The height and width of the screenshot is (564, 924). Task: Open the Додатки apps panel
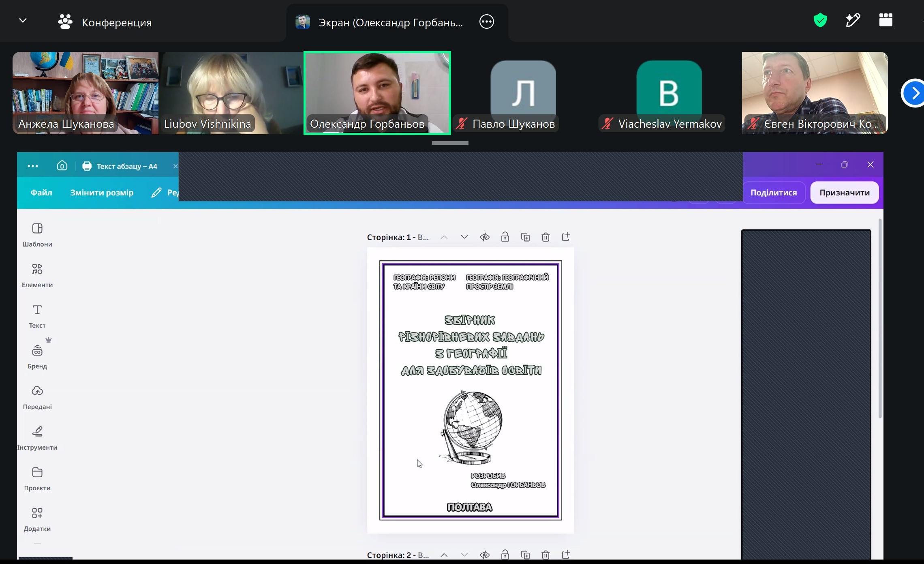tap(37, 519)
